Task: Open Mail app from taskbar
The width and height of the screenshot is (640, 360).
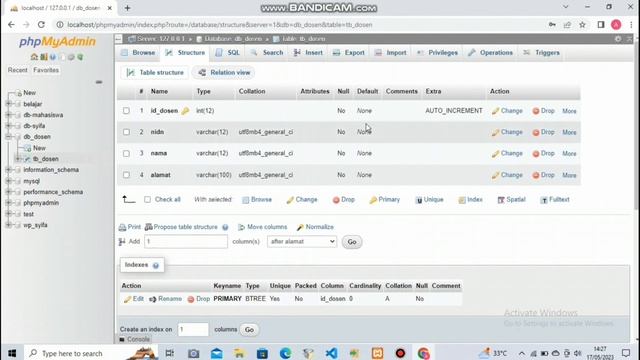Action: tap(216, 353)
